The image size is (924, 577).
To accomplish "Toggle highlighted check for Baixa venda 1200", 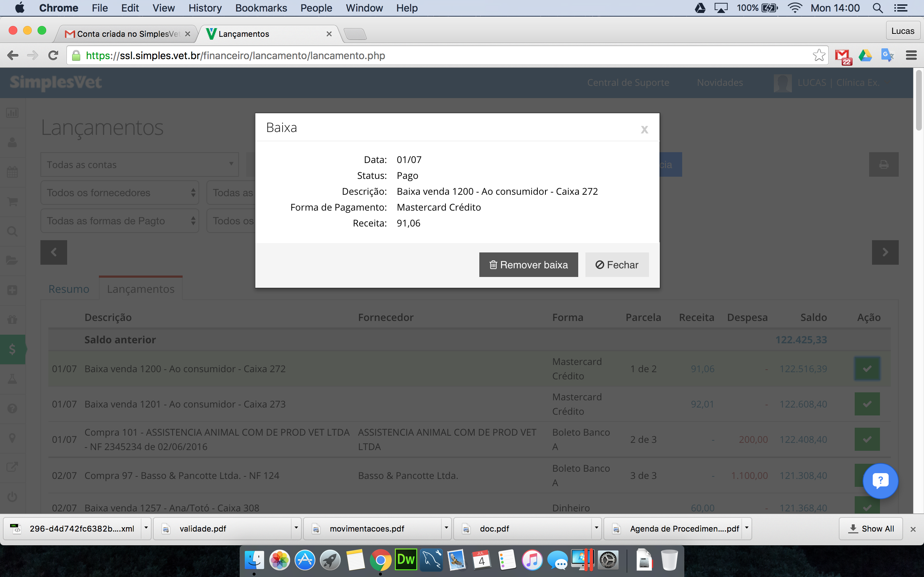I will (x=867, y=369).
